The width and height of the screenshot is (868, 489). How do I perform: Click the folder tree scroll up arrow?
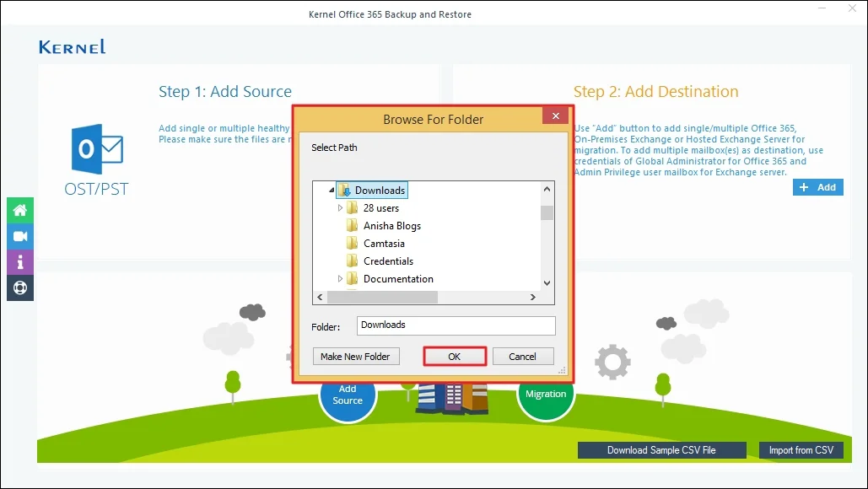[x=547, y=189]
